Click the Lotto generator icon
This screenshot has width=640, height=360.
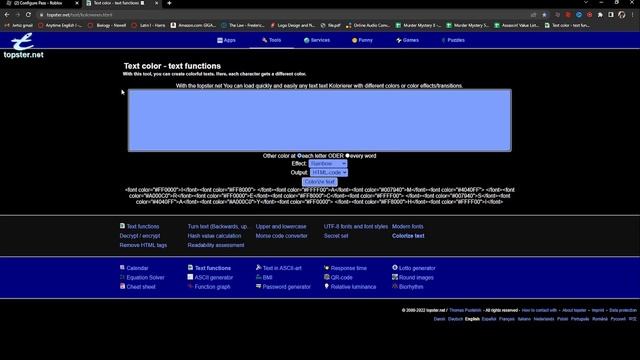tap(395, 267)
